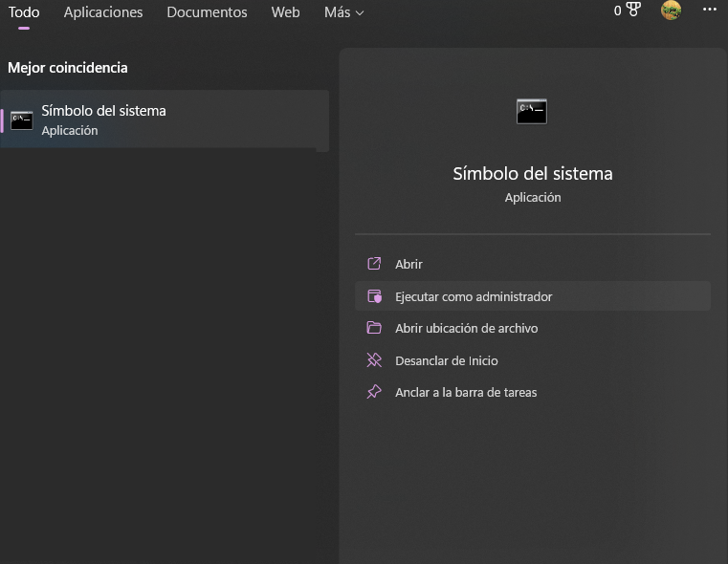728x564 pixels.
Task: Switch to the Todo tab
Action: tap(24, 12)
